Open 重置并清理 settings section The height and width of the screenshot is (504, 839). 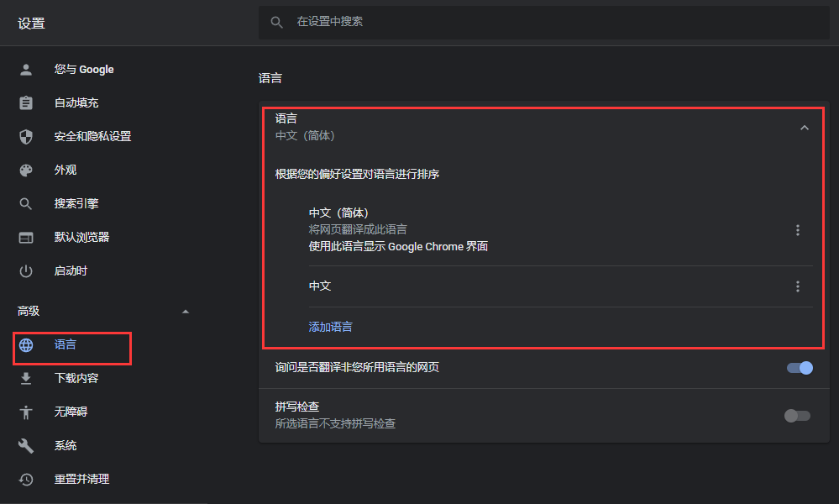click(x=81, y=480)
